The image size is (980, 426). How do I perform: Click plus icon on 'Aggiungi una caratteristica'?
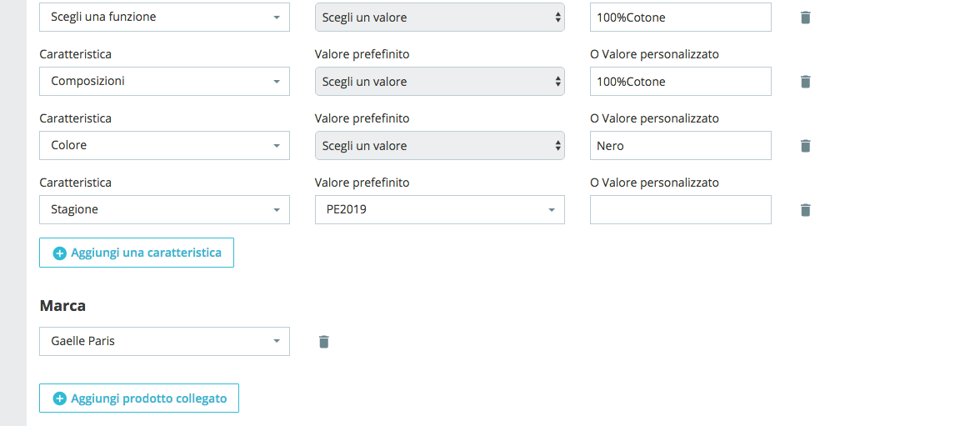(59, 253)
